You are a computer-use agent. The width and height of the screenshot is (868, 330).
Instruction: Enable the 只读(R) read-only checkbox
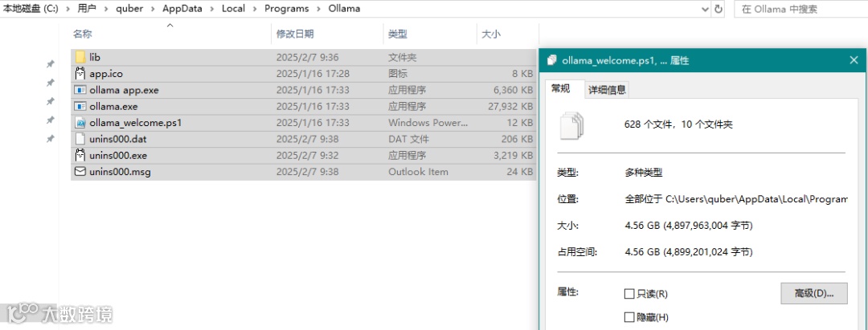pyautogui.click(x=628, y=294)
